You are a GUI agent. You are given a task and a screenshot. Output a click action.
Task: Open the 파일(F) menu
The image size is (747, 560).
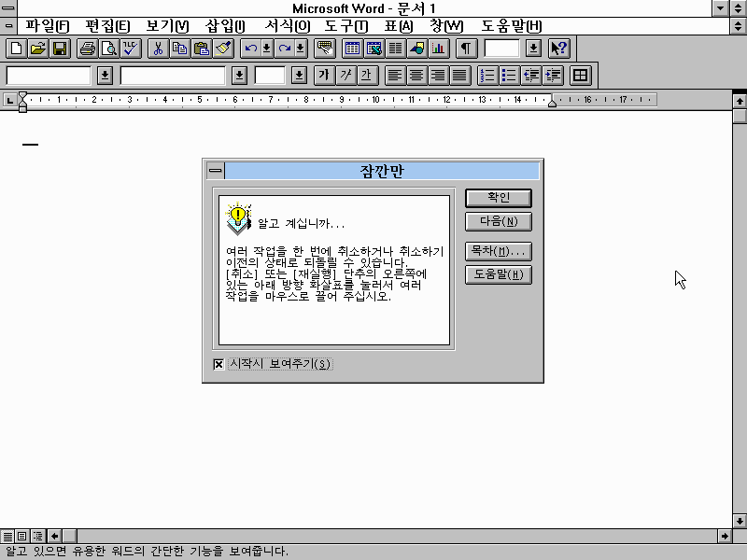[48, 26]
